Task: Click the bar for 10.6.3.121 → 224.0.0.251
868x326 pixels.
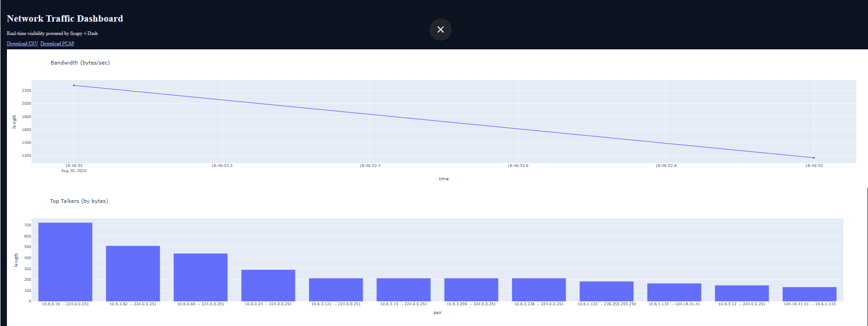Action: (x=336, y=290)
